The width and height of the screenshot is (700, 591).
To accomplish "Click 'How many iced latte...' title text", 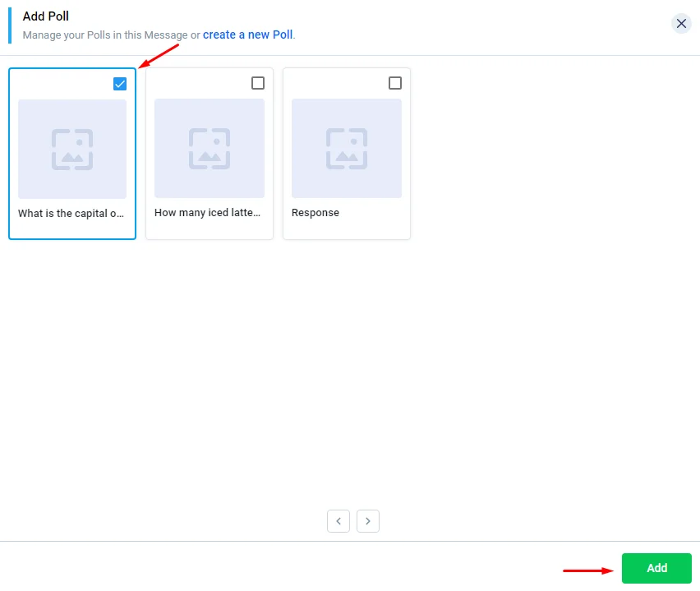I will pyautogui.click(x=207, y=213).
